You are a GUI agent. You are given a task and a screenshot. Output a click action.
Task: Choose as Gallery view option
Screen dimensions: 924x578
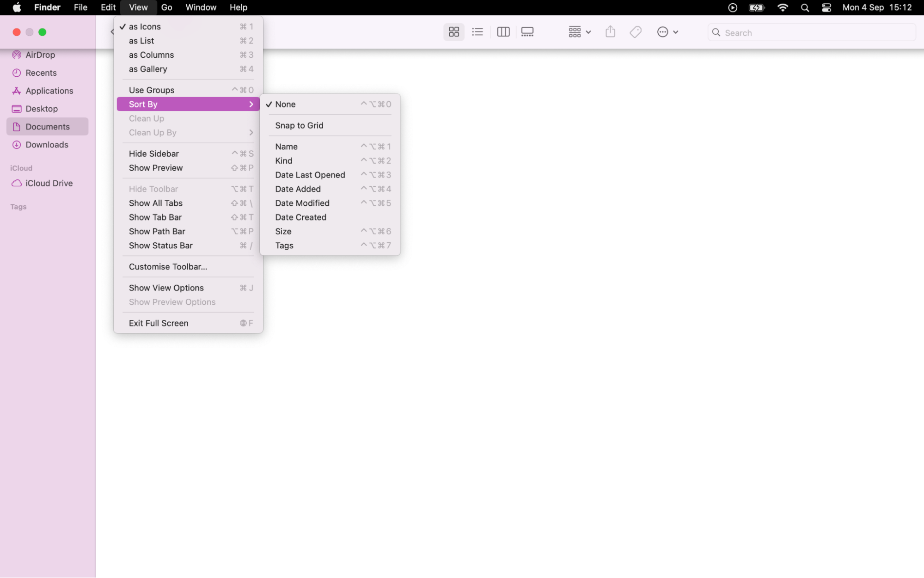tap(188, 69)
